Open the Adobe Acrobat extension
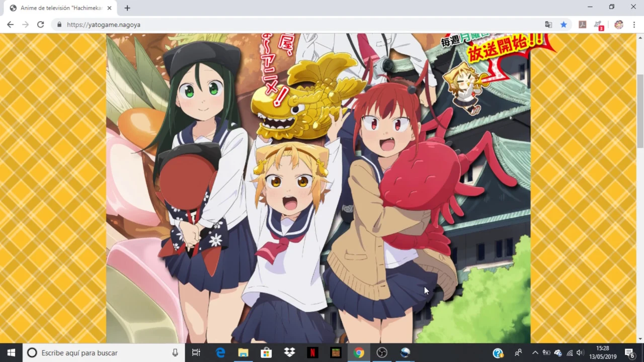Screen dimensions: 644x362 coord(583,24)
